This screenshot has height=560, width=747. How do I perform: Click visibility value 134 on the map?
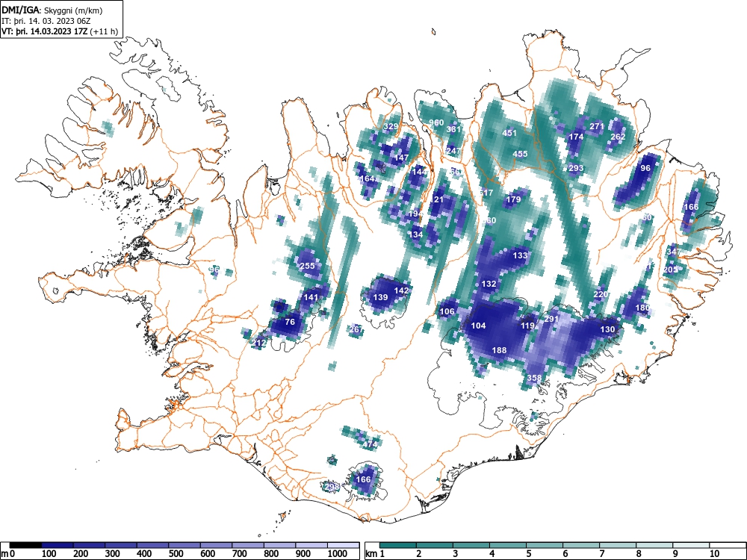(416, 234)
